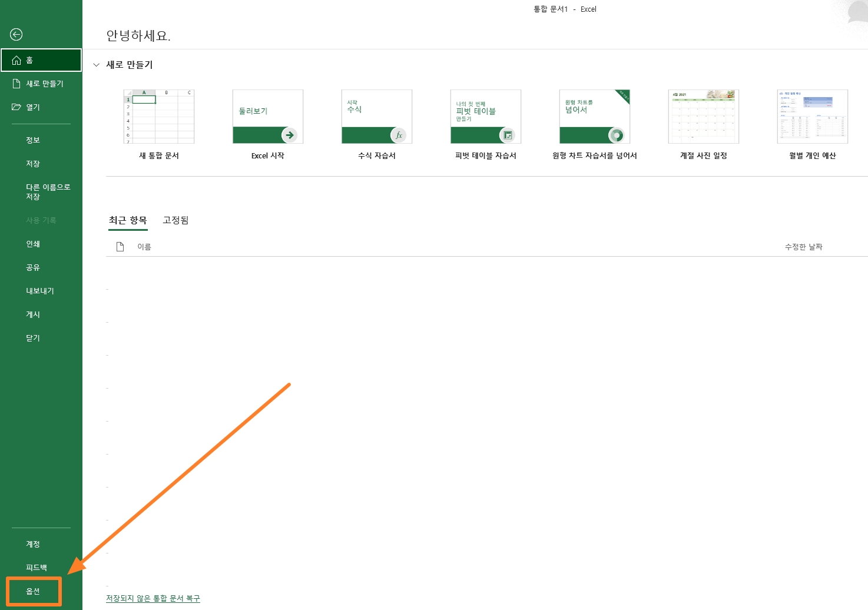
Task: Sort by the 이름 column header
Action: pos(144,247)
